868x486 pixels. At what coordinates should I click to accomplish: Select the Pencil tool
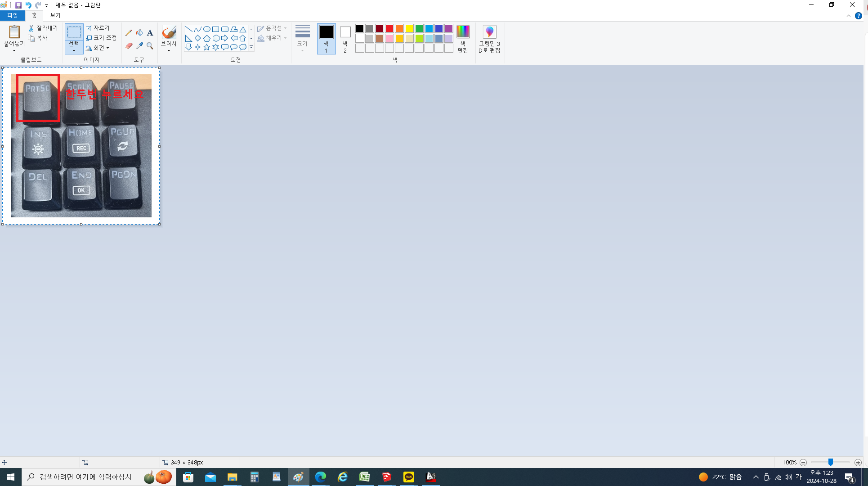click(129, 32)
